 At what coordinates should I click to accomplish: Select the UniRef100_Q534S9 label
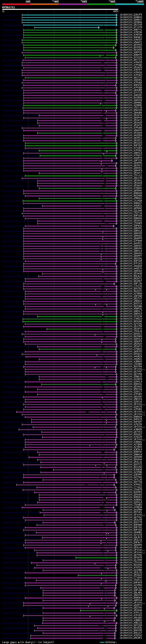[x=131, y=67]
